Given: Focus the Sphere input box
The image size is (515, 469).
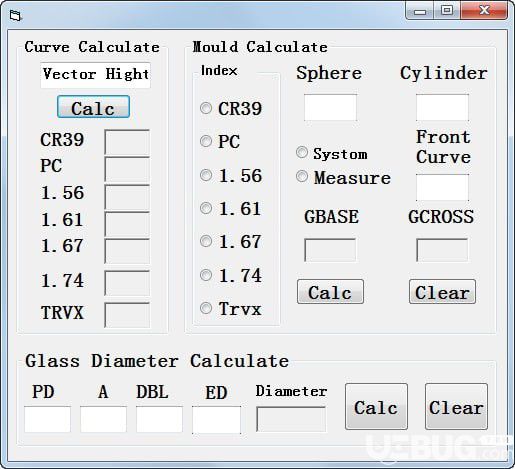Looking at the screenshot, I should point(330,107).
